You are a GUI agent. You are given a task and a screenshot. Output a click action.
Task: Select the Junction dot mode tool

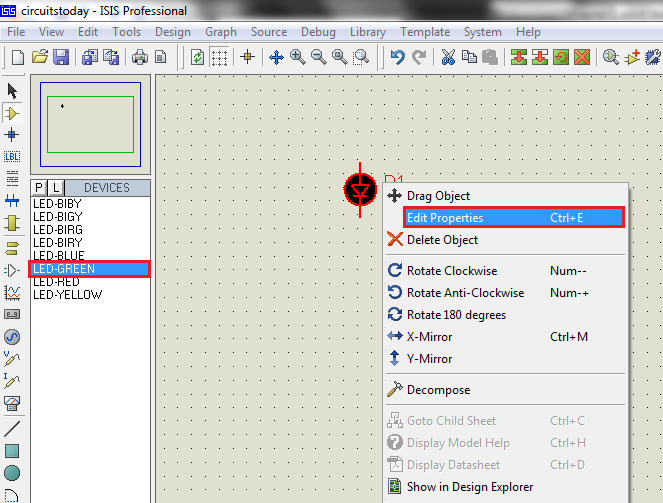coord(12,135)
